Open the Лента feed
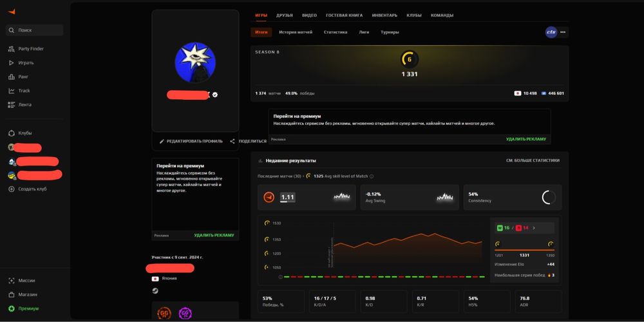 (x=20, y=105)
